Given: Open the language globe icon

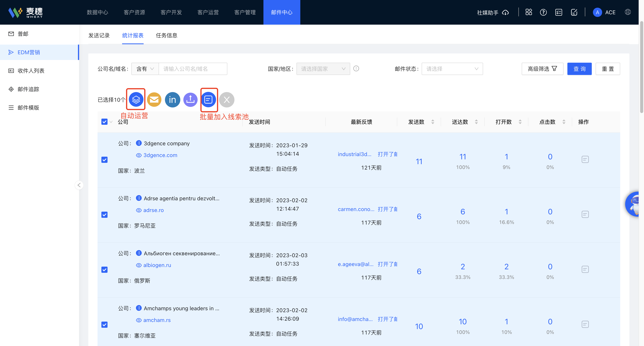Looking at the screenshot, I should pos(628,12).
